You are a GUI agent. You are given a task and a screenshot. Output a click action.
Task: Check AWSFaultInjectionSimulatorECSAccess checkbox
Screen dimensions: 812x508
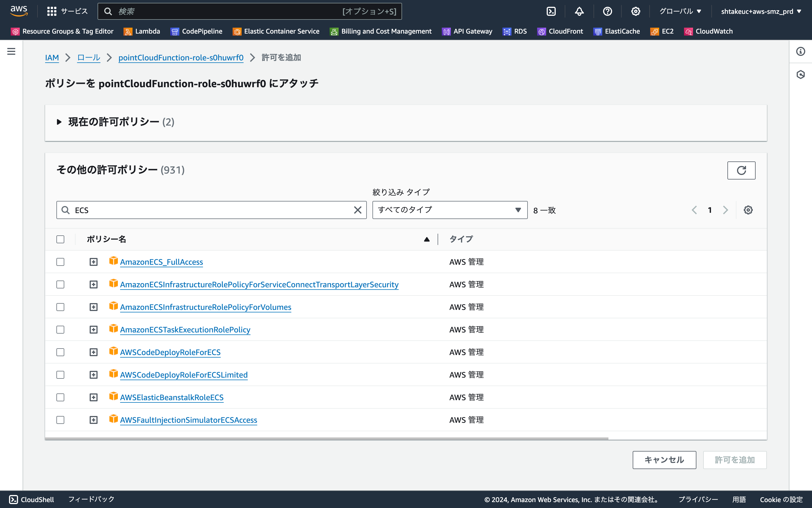point(60,420)
